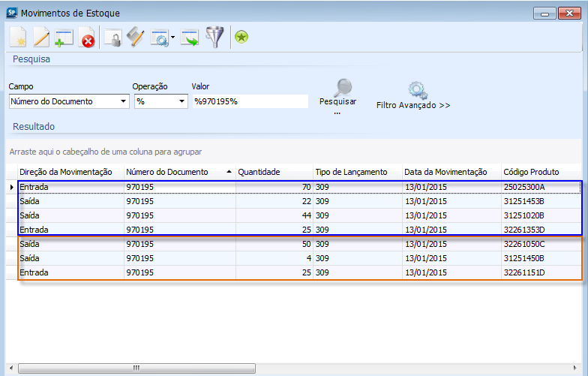The width and height of the screenshot is (588, 376).
Task: Click the delete record red X icon
Action: pyautogui.click(x=87, y=38)
